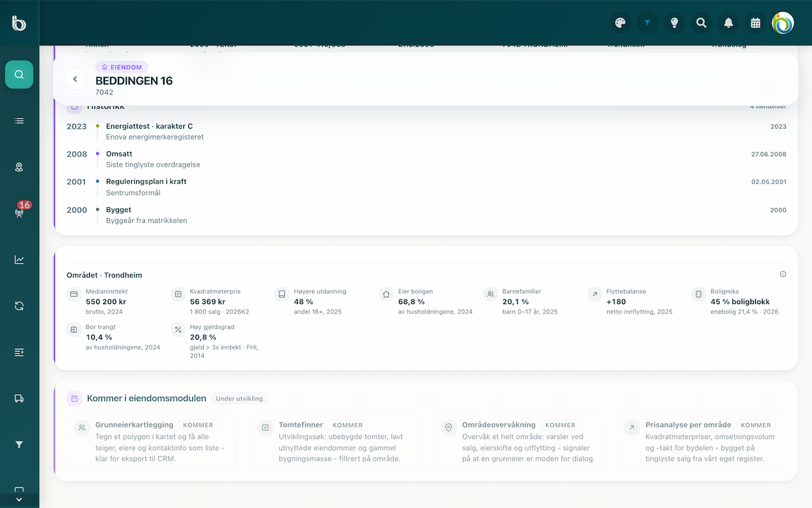Click the Kvadratmeterpris icon

(178, 295)
